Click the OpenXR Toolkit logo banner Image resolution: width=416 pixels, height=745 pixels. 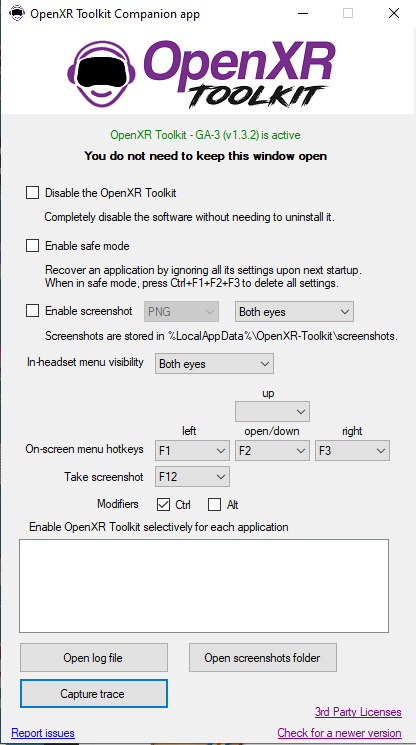(x=201, y=73)
